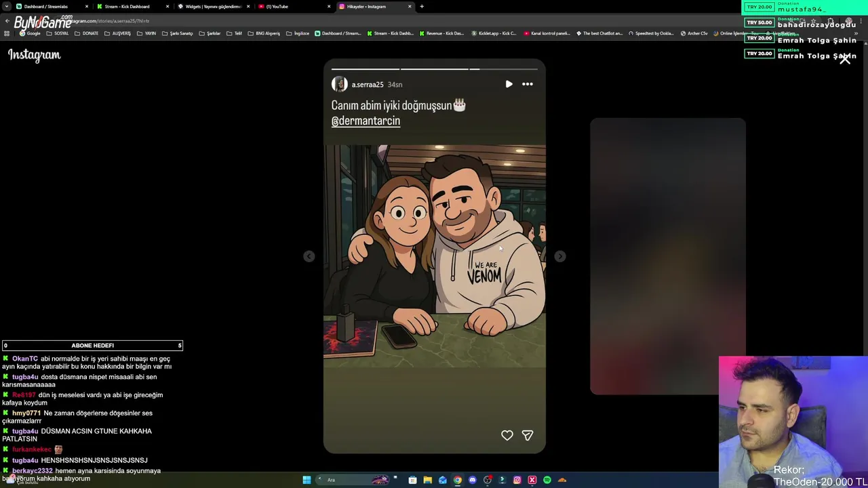The height and width of the screenshot is (488, 868).
Task: Close the YouTube tab
Action: pyautogui.click(x=329, y=7)
